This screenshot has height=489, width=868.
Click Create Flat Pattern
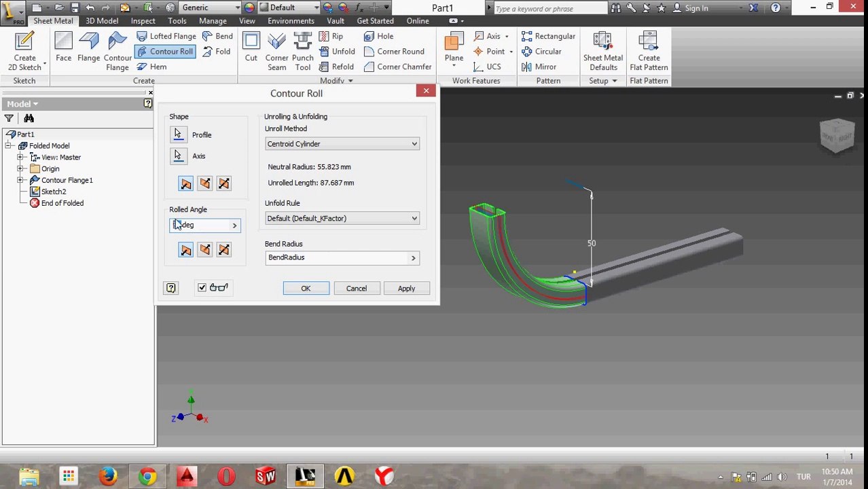coord(649,52)
